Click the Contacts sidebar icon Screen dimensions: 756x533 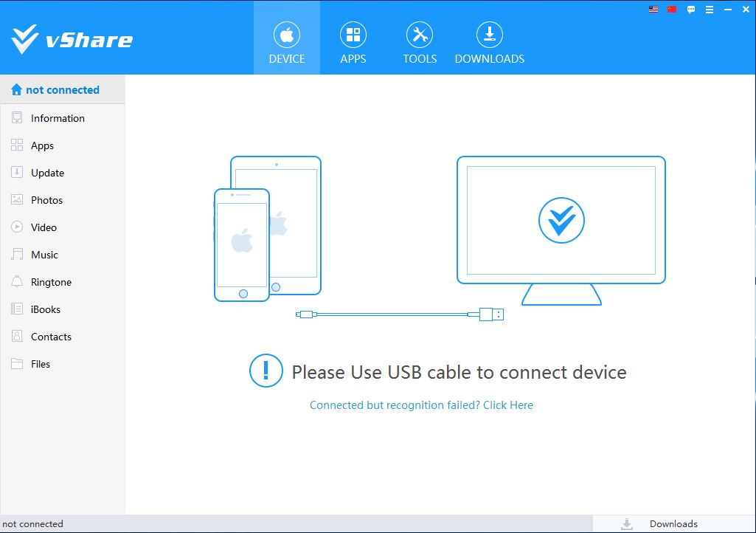pyautogui.click(x=17, y=336)
